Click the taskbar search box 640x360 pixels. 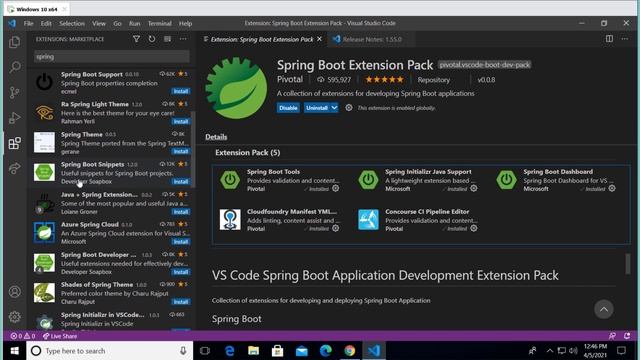coord(109,351)
